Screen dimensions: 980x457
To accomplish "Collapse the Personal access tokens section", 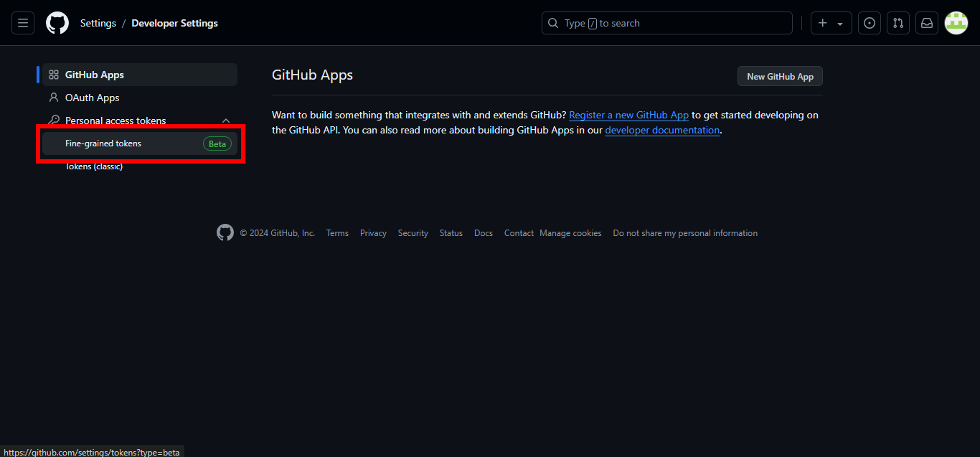I will point(226,121).
